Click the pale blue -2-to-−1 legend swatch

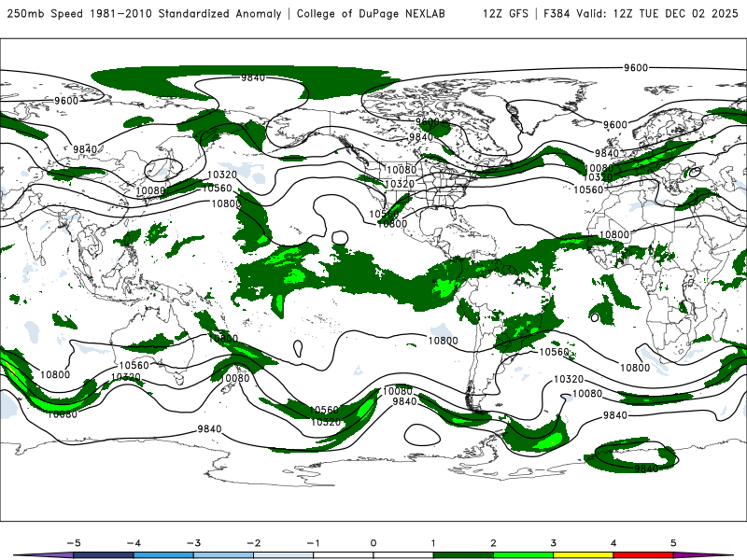pyautogui.click(x=284, y=555)
